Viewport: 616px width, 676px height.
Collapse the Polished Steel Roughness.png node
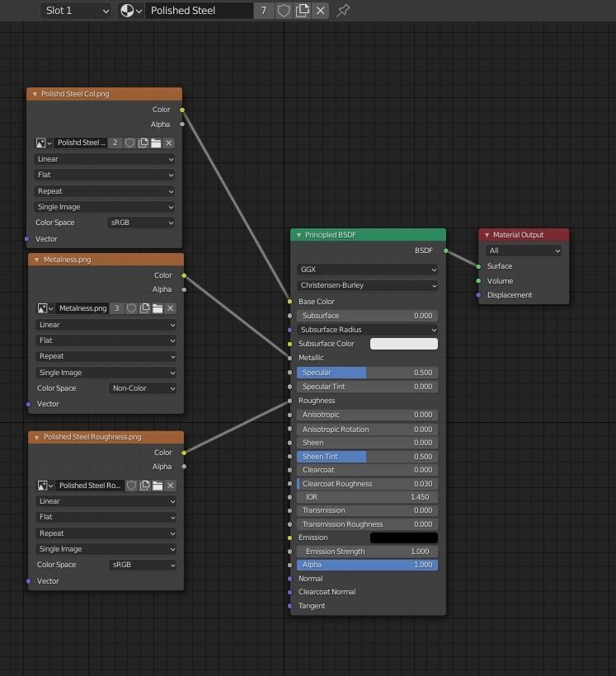click(x=36, y=437)
